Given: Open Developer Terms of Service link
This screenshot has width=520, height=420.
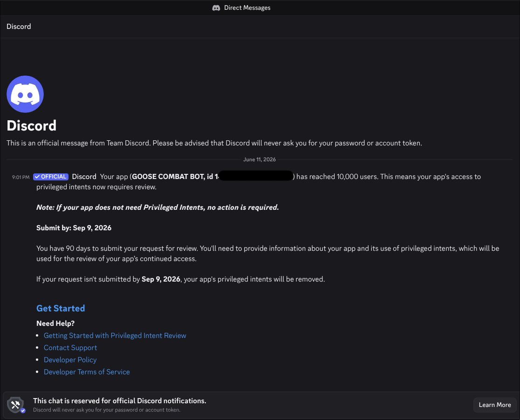Looking at the screenshot, I should 87,372.
